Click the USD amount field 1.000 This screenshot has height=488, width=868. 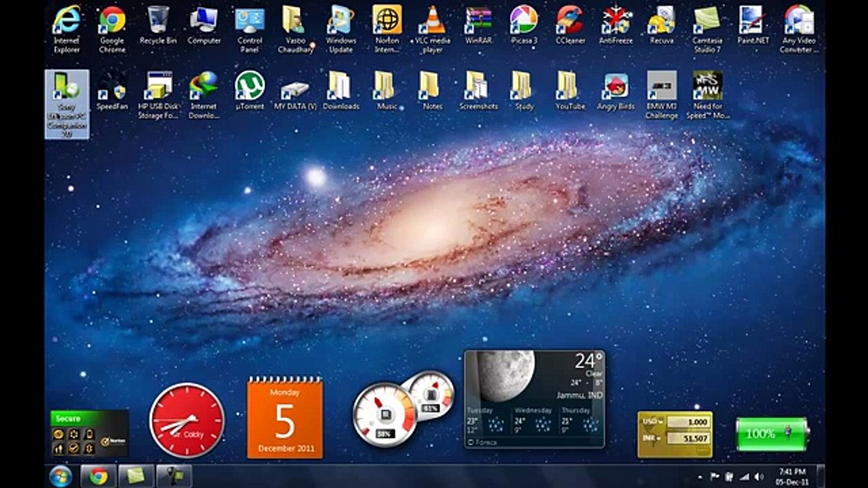click(x=688, y=422)
